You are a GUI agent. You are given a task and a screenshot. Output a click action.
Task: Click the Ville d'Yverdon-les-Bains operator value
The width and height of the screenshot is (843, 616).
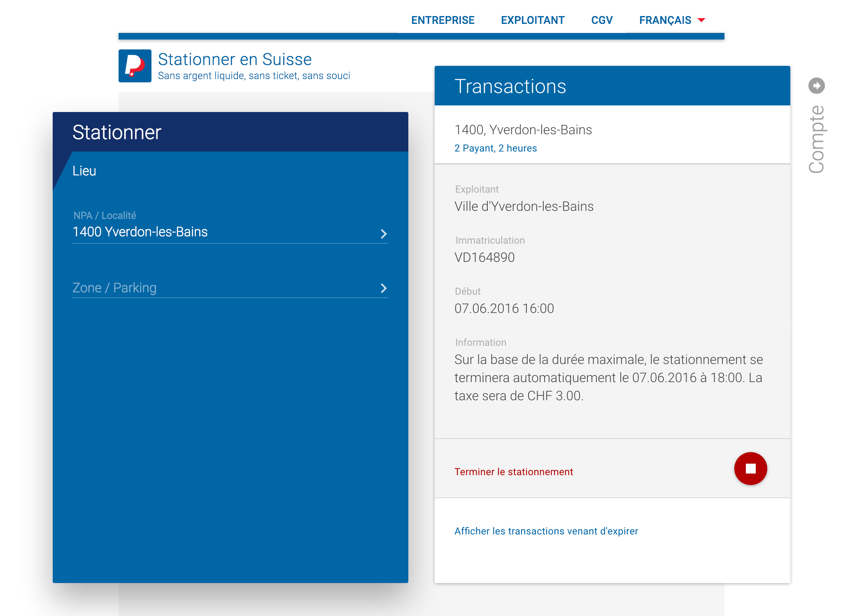coord(524,206)
